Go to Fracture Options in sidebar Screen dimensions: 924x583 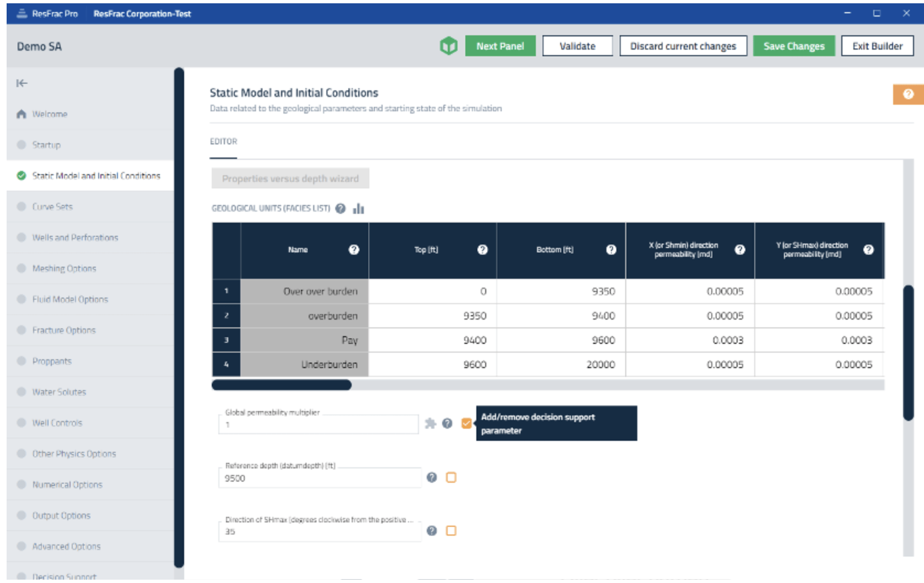tap(63, 330)
